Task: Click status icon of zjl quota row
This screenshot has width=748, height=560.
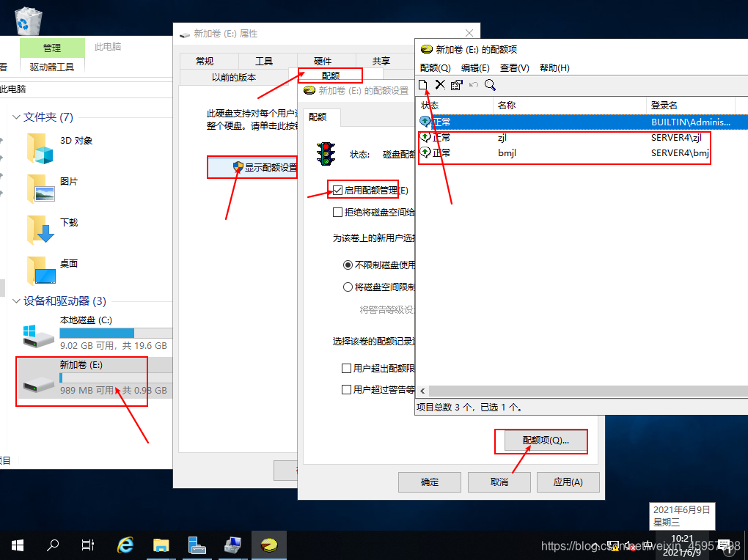Action: pos(425,137)
